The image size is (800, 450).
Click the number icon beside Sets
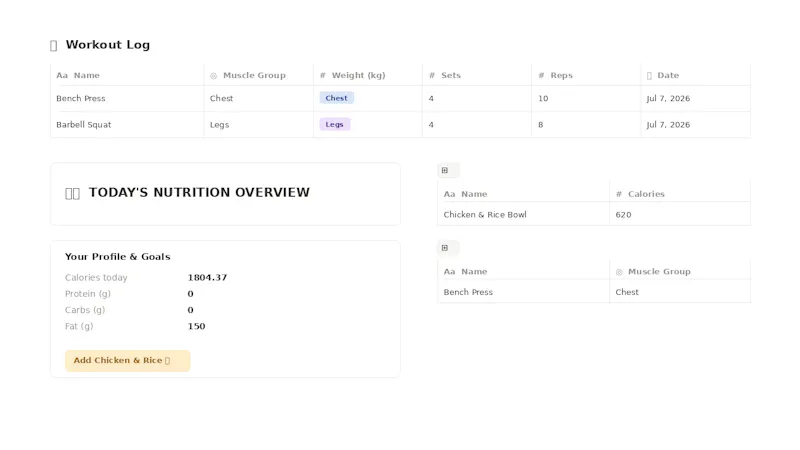pyautogui.click(x=432, y=76)
